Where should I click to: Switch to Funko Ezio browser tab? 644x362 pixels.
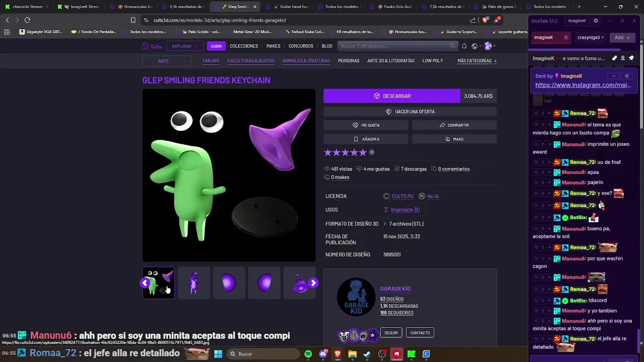[x=391, y=7]
